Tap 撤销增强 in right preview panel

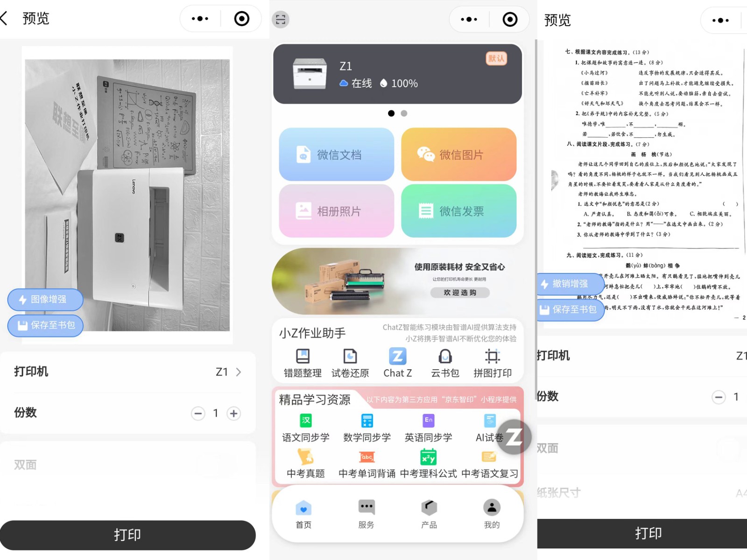pos(570,284)
